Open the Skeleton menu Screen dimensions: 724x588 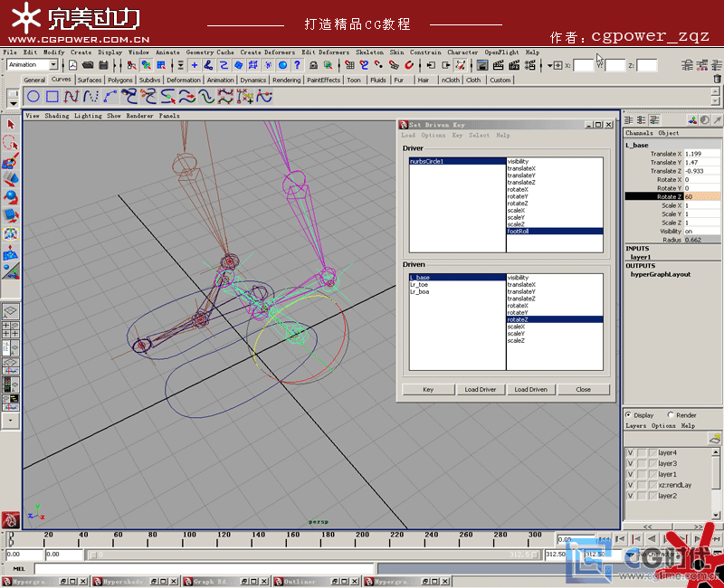click(369, 52)
